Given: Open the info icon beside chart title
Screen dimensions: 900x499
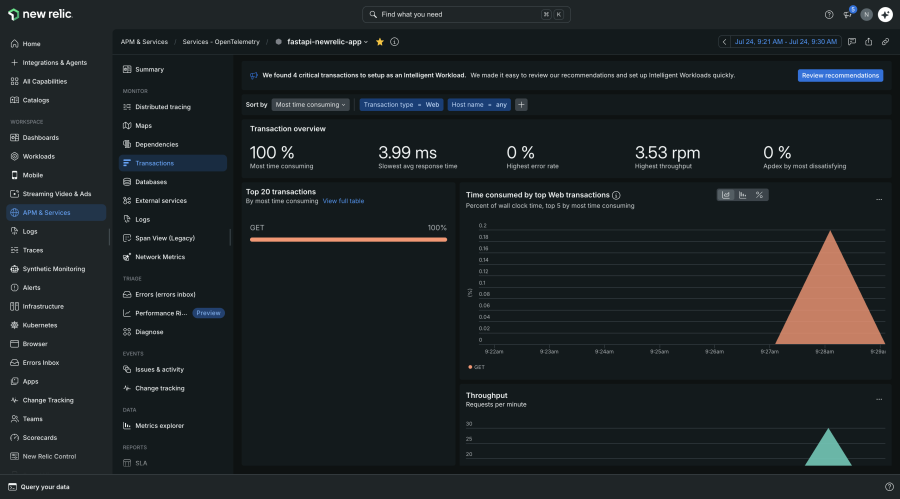Looking at the screenshot, I should (x=616, y=195).
